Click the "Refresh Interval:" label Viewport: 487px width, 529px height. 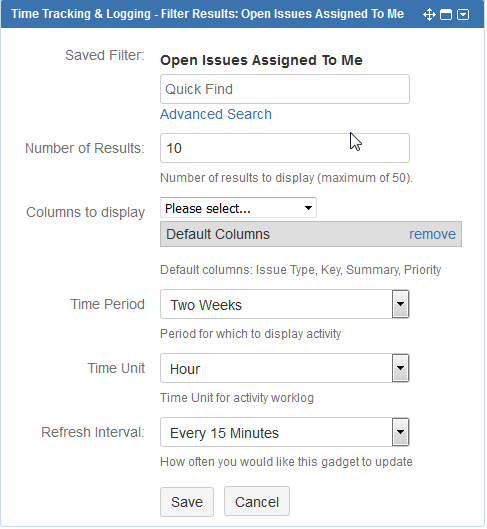click(x=93, y=433)
